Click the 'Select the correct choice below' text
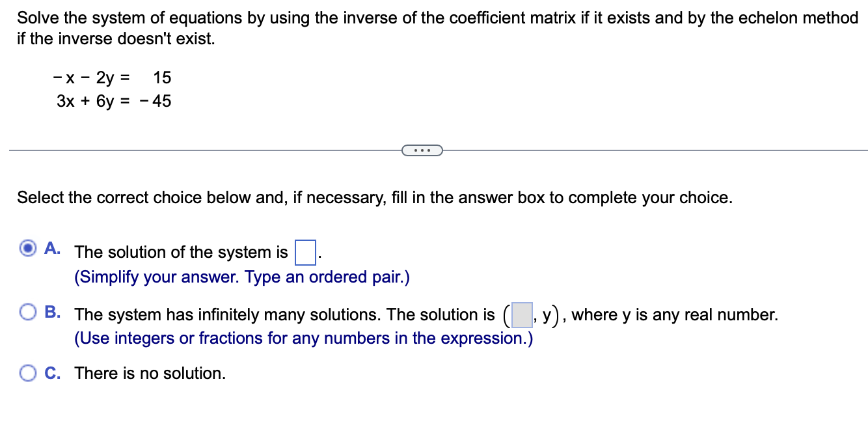This screenshot has width=868, height=431. [375, 197]
